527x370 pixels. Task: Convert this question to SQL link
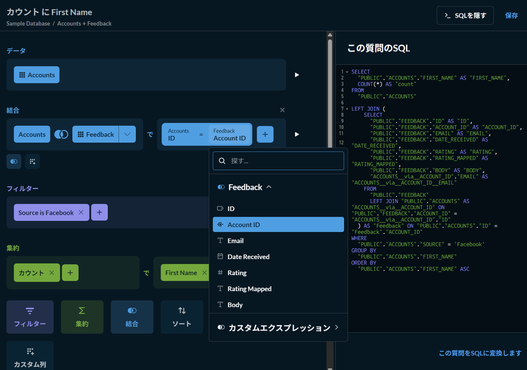pos(480,353)
